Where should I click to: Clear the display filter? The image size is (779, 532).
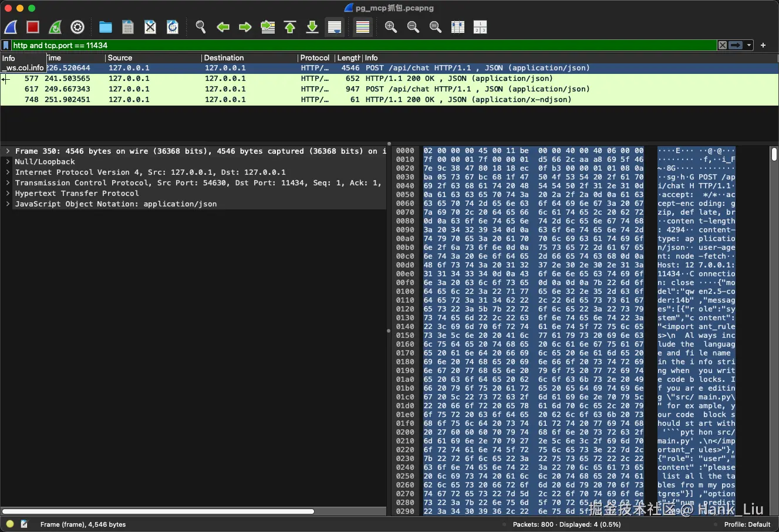pos(723,45)
